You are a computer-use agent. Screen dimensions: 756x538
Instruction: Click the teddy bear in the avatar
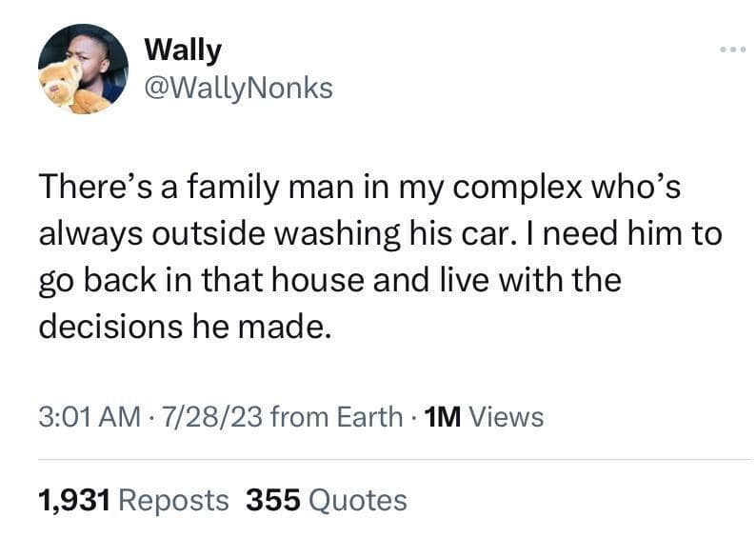tap(63, 84)
